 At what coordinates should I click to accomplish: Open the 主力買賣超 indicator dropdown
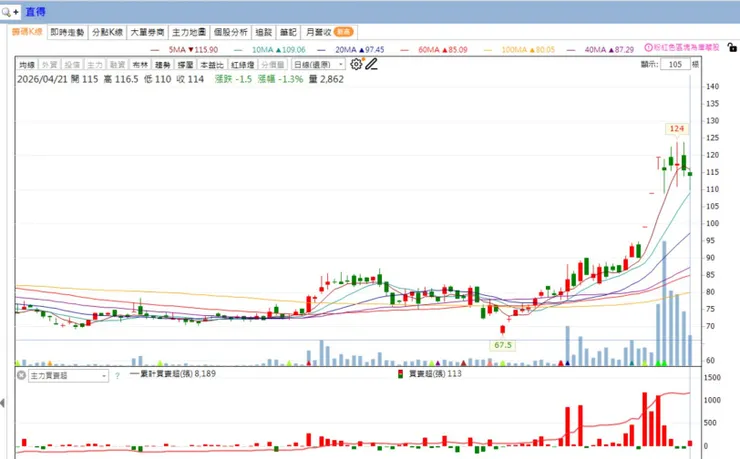point(68,376)
